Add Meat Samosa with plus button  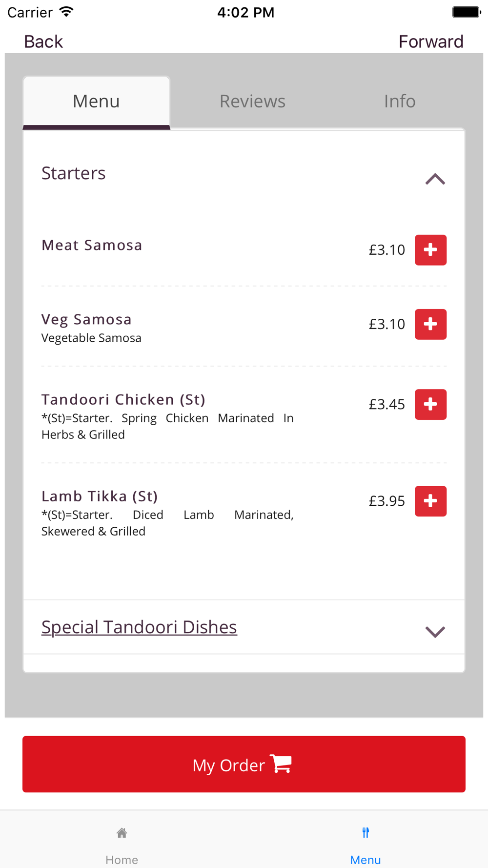(x=430, y=250)
